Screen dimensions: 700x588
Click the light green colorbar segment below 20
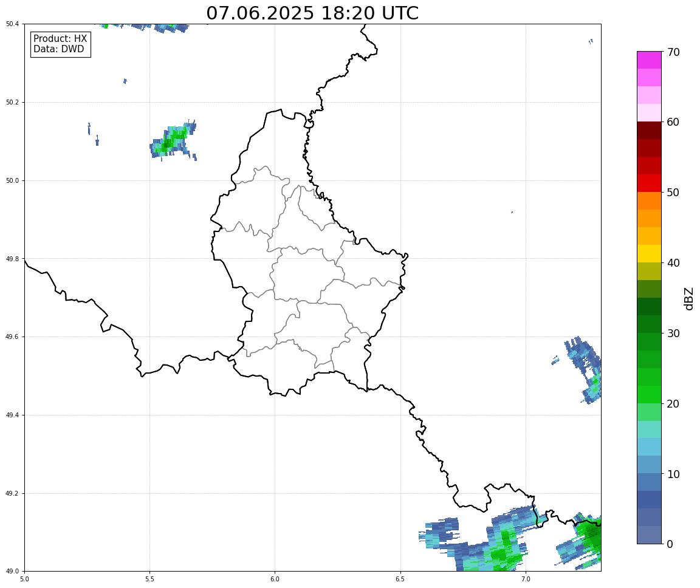click(x=649, y=412)
